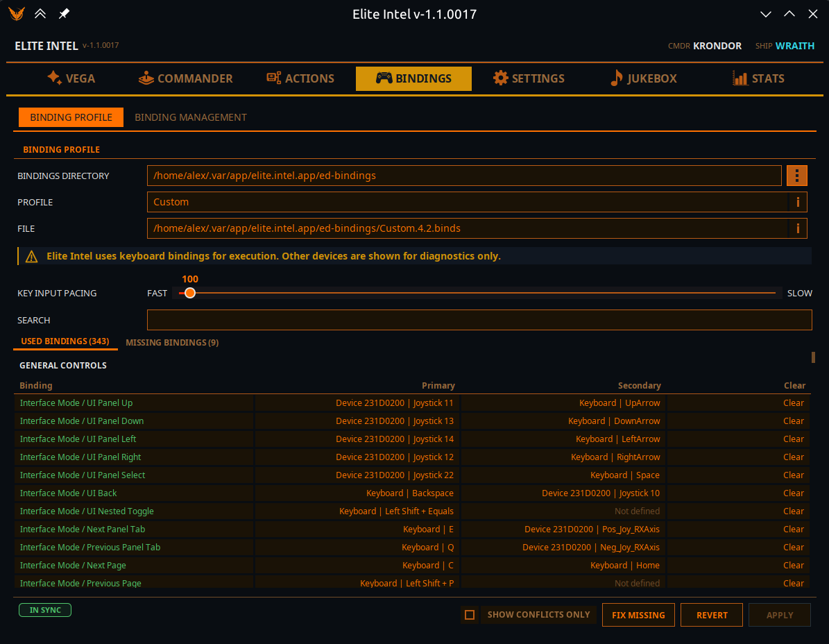Click the bindings list scrollbar thumb
This screenshot has height=644, width=829.
813,357
